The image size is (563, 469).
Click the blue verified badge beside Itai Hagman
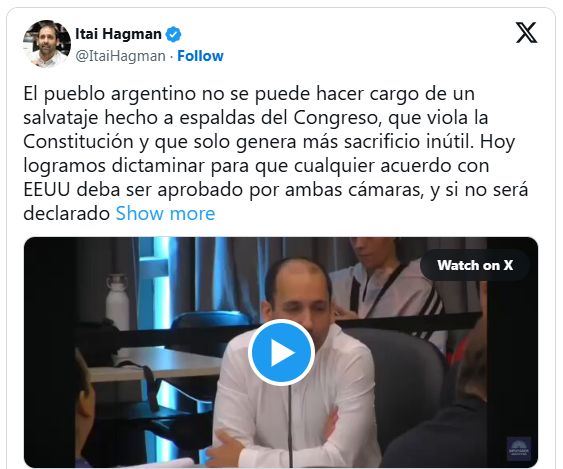point(173,34)
